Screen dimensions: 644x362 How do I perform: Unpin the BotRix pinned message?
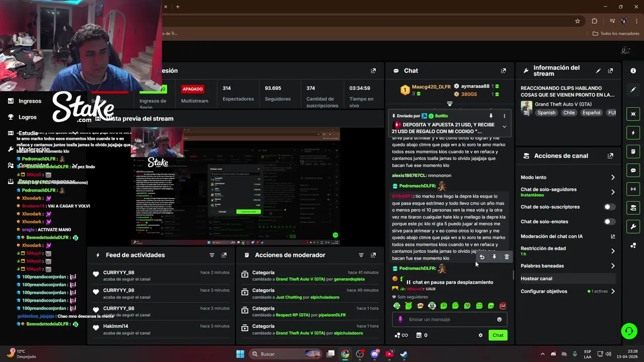[491, 116]
